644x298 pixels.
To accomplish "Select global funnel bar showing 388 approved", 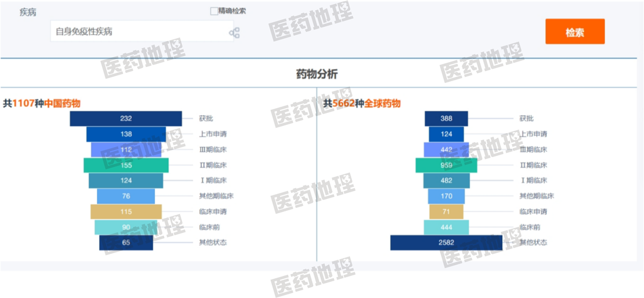I will [x=446, y=118].
